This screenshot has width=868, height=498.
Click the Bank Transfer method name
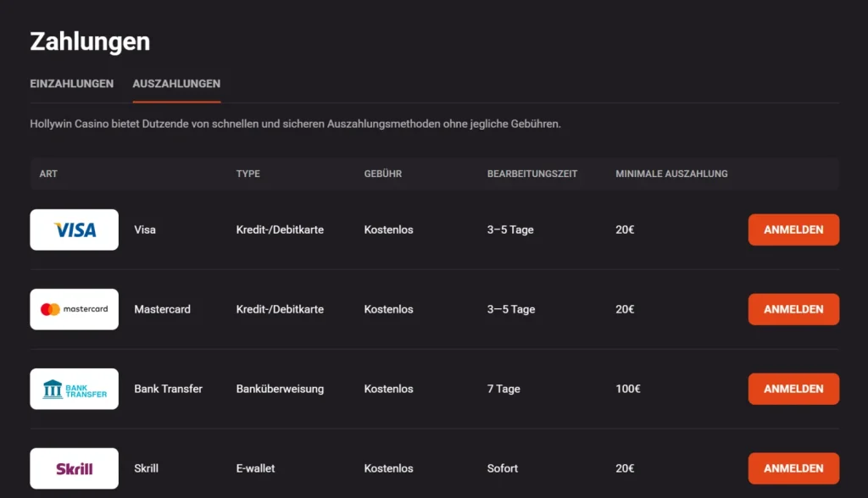click(169, 389)
